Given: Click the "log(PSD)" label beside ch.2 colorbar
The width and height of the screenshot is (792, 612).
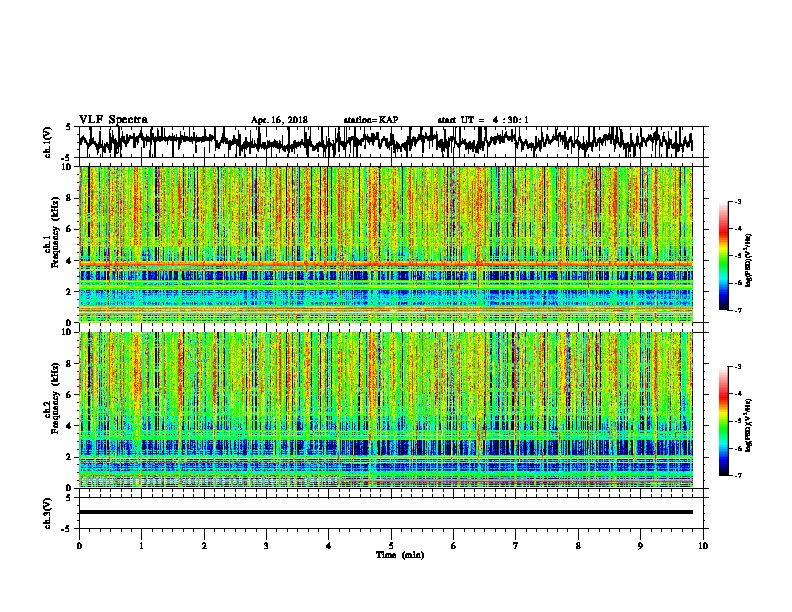Looking at the screenshot, I should pyautogui.click(x=748, y=426).
